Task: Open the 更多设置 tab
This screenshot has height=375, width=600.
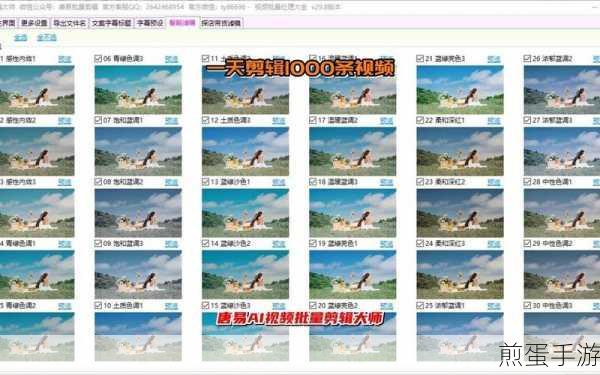Action: (34, 23)
